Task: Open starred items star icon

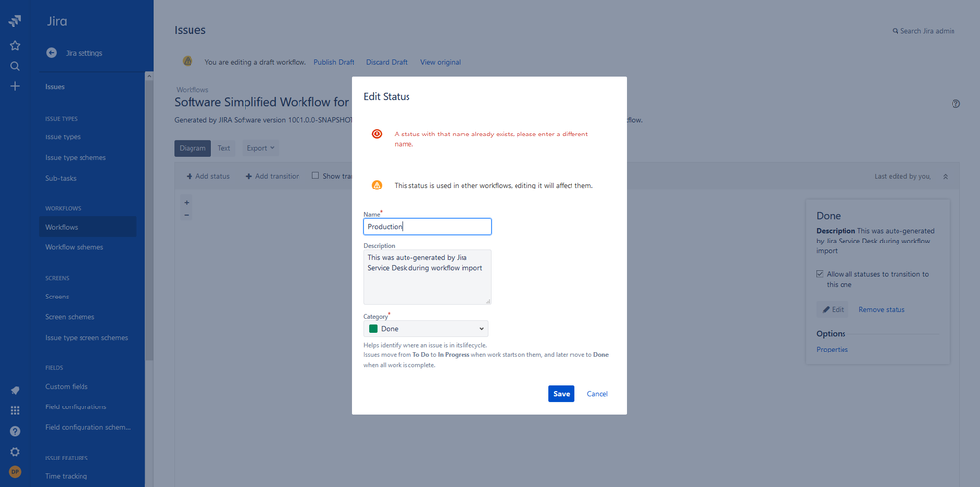Action: click(x=15, y=45)
